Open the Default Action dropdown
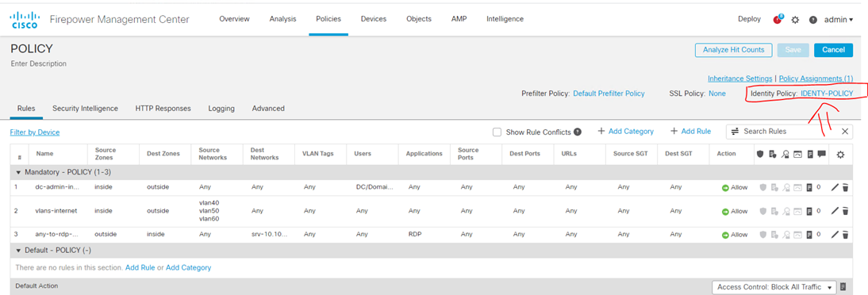868x295 pixels. pyautogui.click(x=774, y=287)
